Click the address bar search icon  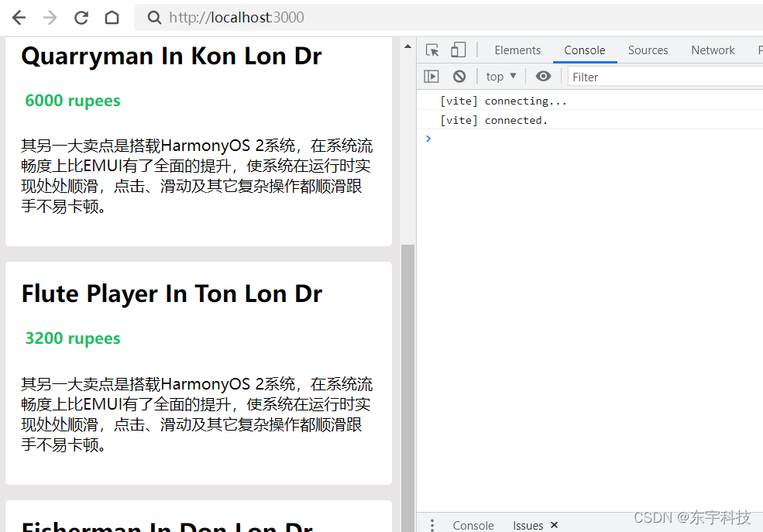pyautogui.click(x=154, y=18)
